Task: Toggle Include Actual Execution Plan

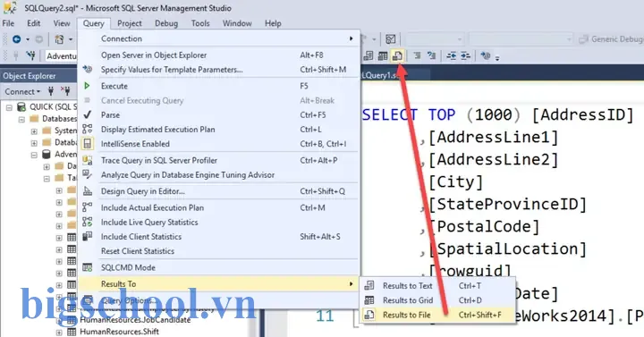Action: pyautogui.click(x=220, y=207)
